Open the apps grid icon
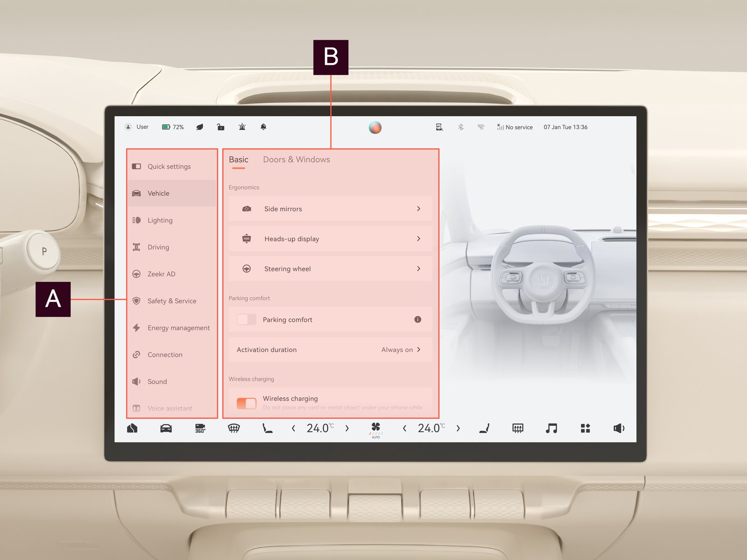The width and height of the screenshot is (747, 560). pyautogui.click(x=585, y=428)
